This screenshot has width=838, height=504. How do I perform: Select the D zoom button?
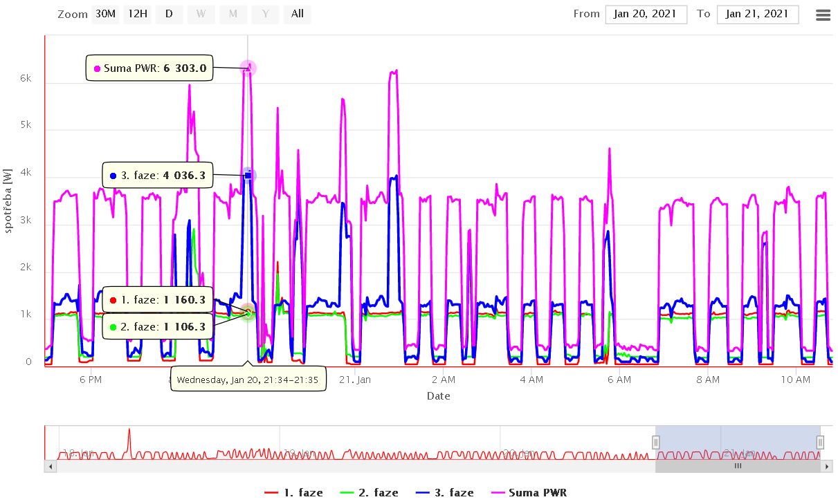point(169,15)
